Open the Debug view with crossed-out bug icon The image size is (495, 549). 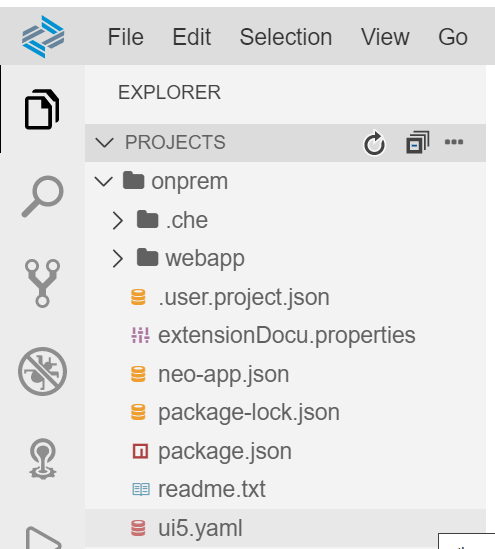coord(42,371)
